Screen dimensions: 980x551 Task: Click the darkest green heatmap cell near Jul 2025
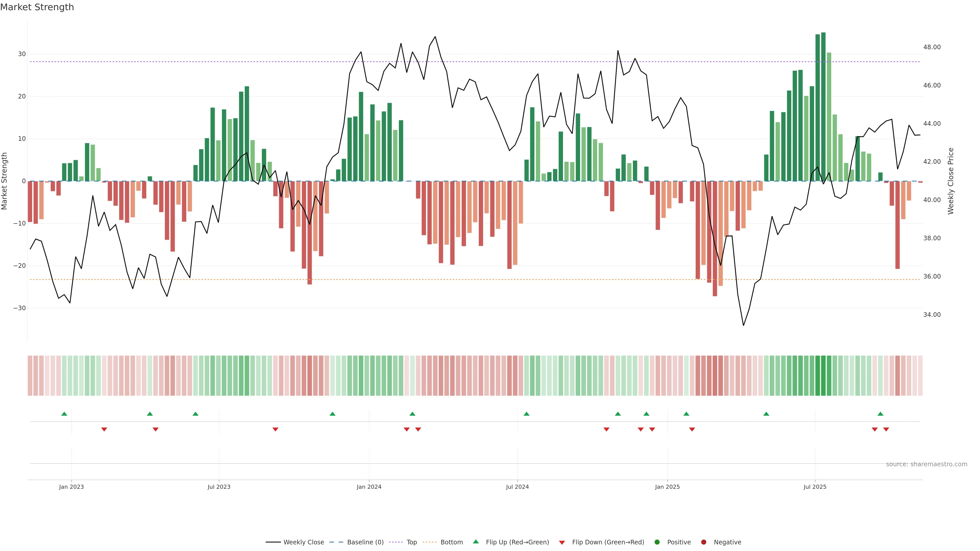point(823,376)
